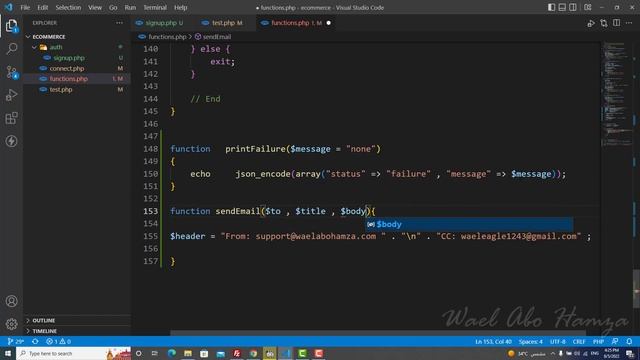Image resolution: width=640 pixels, height=360 pixels.
Task: Change indentation via Spaces: 4
Action: [531, 341]
